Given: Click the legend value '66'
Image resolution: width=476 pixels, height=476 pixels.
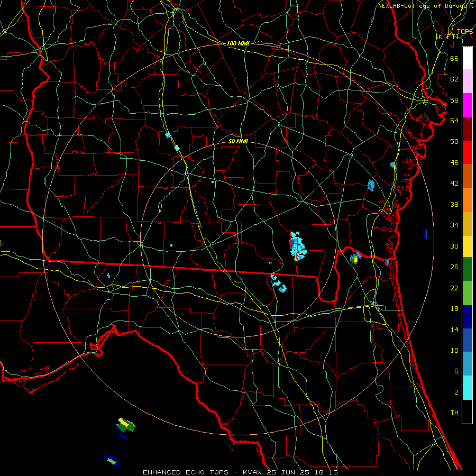Looking at the screenshot, I should [454, 58].
